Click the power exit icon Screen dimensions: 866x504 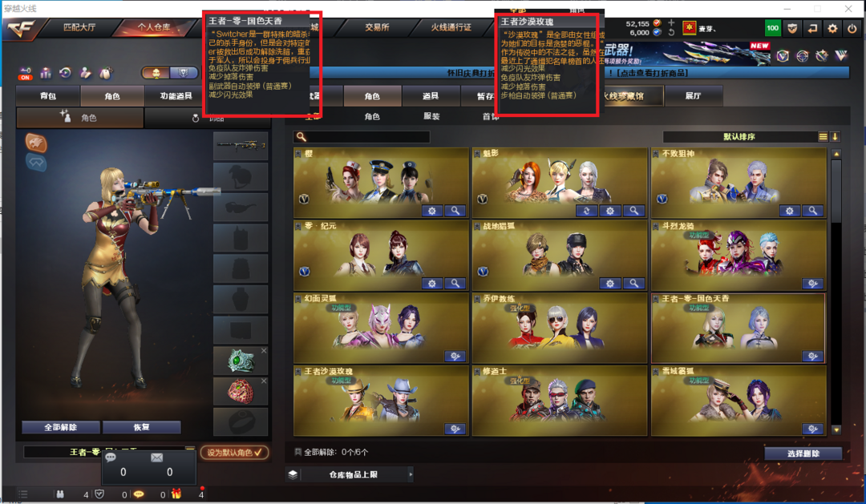852,28
